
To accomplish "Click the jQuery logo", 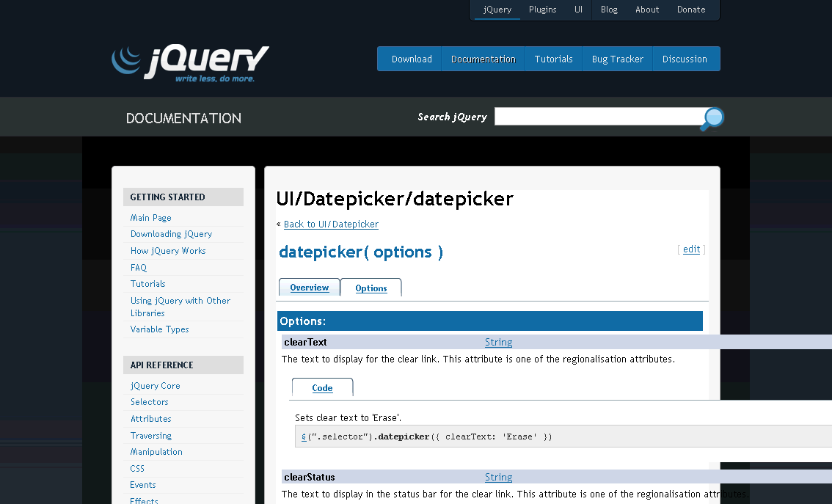I will pyautogui.click(x=190, y=62).
